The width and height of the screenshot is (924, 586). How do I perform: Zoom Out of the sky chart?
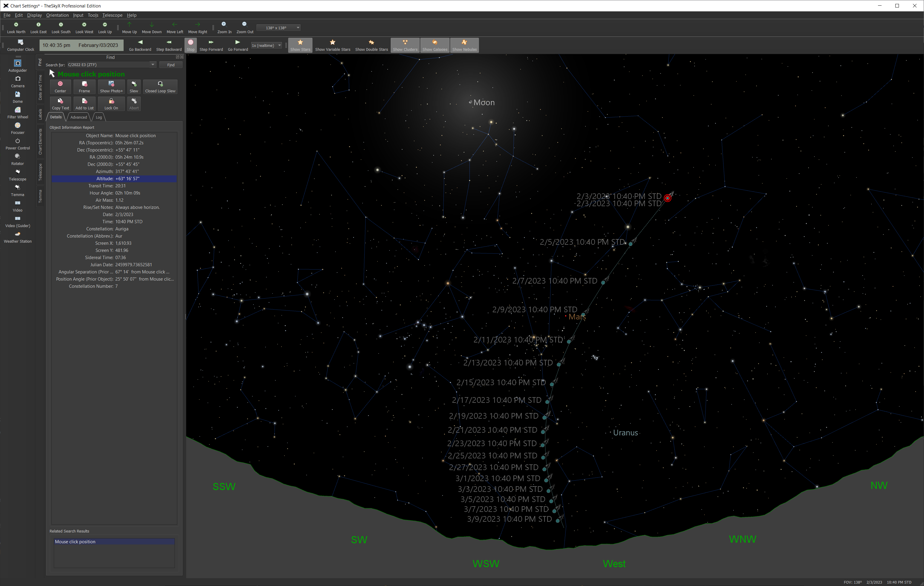[244, 27]
